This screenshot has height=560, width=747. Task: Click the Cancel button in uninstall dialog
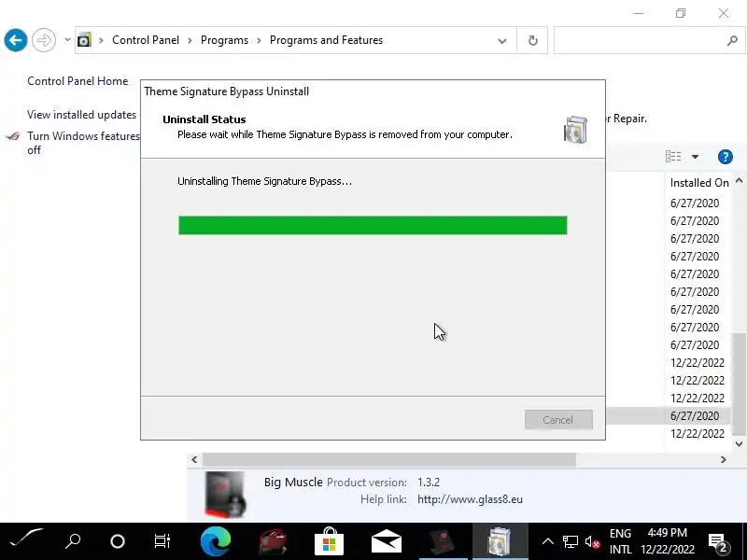click(558, 419)
